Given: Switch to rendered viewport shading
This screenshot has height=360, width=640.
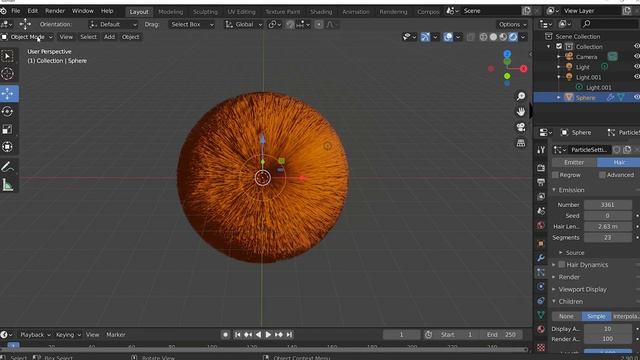Looking at the screenshot, I should point(513,37).
